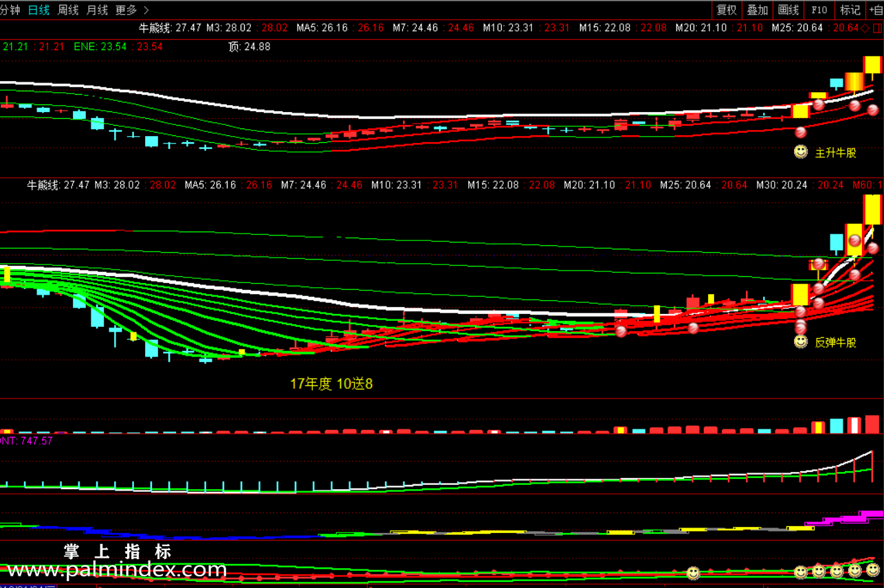This screenshot has width=884, height=588.
Task: Click the diamond icon after M25 value
Action: click(865, 28)
